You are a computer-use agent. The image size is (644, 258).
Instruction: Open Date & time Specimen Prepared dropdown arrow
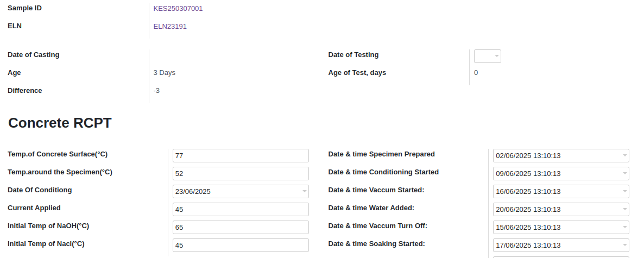[x=624, y=156]
